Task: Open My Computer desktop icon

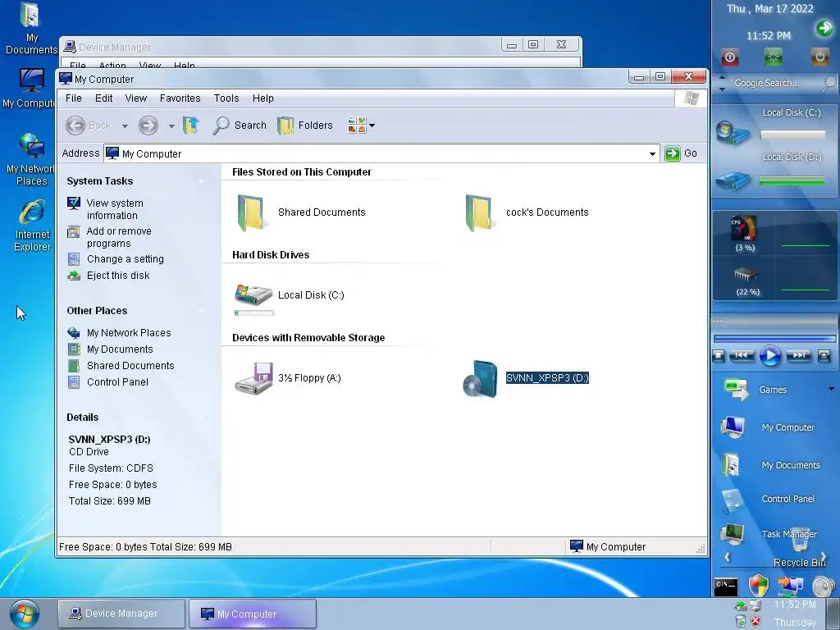Action: tap(30, 88)
